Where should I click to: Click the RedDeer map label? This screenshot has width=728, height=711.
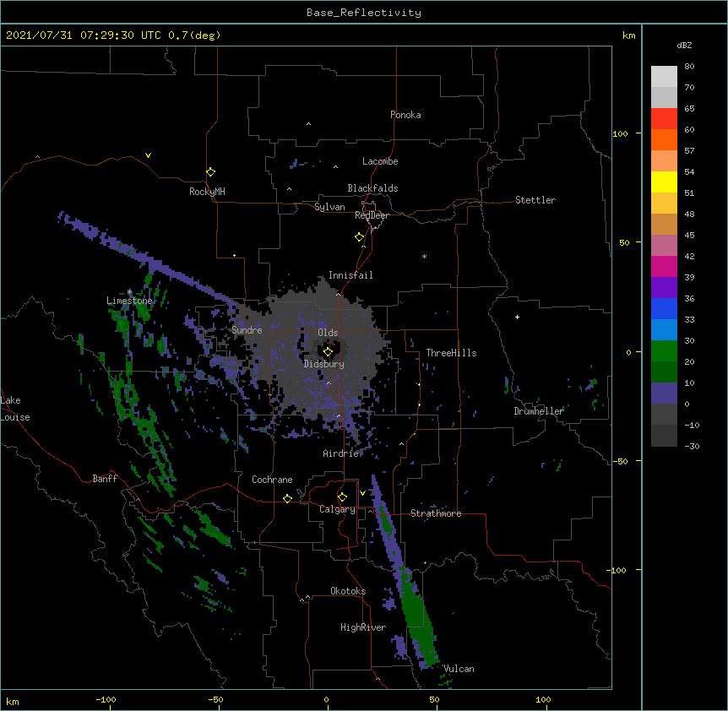coord(372,215)
